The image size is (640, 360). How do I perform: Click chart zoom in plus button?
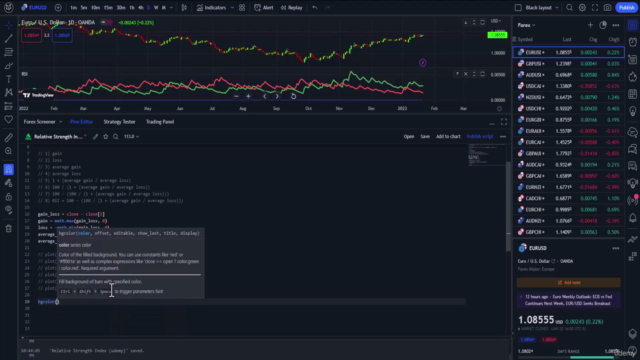[x=248, y=96]
